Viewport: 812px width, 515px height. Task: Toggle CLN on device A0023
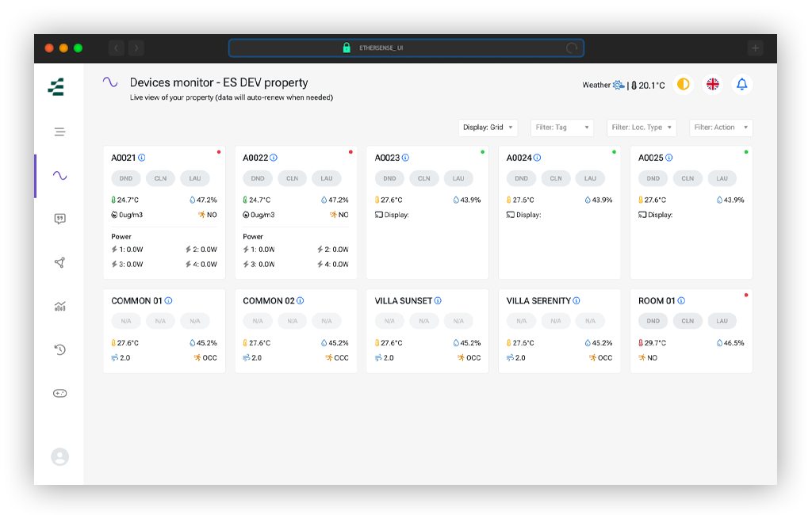[x=423, y=178]
